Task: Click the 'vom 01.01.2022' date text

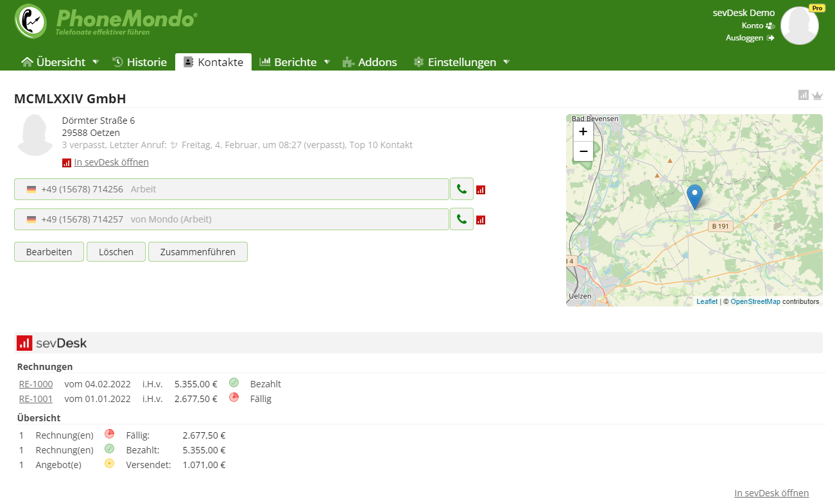Action: 98,399
